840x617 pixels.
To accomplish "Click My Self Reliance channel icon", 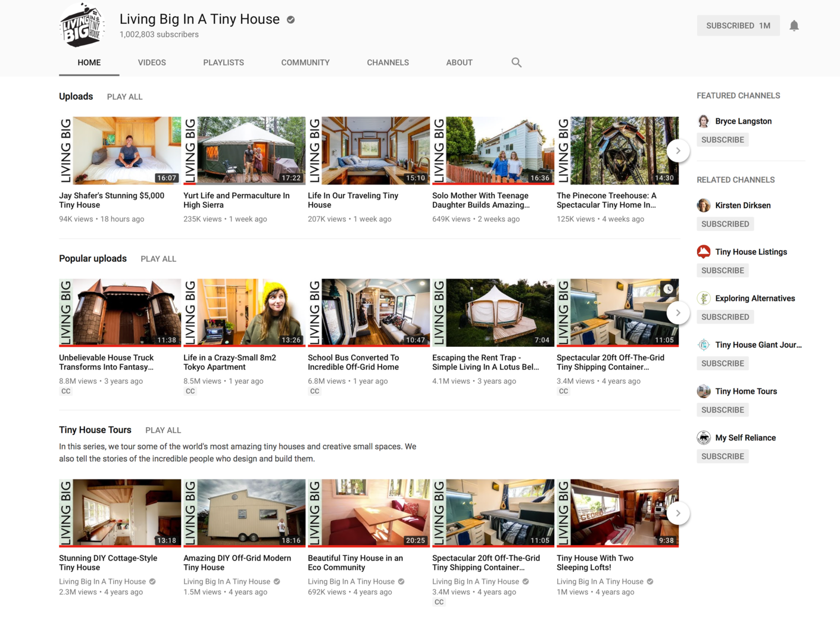I will click(704, 437).
